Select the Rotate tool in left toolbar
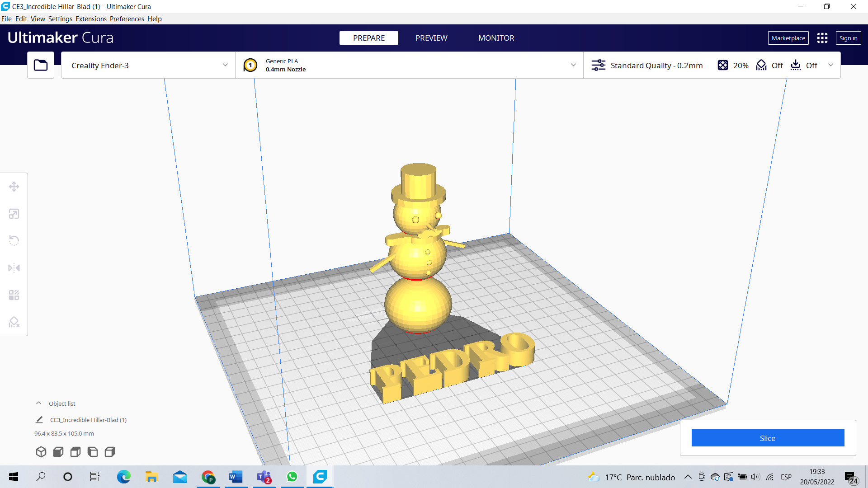Image resolution: width=868 pixels, height=488 pixels. coord(14,240)
